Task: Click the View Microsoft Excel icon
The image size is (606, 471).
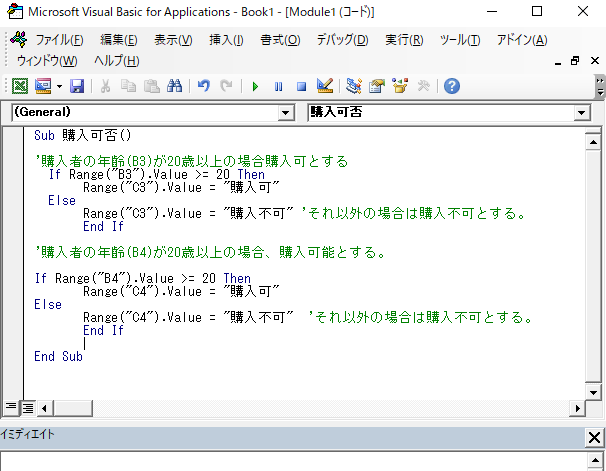Action: pos(19,86)
